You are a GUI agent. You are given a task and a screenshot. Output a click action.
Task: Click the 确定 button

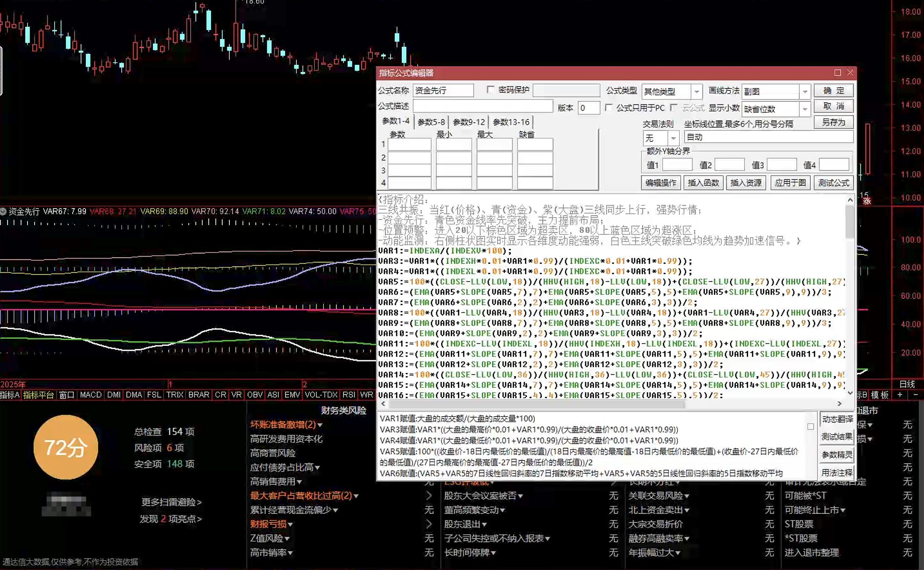coord(834,90)
